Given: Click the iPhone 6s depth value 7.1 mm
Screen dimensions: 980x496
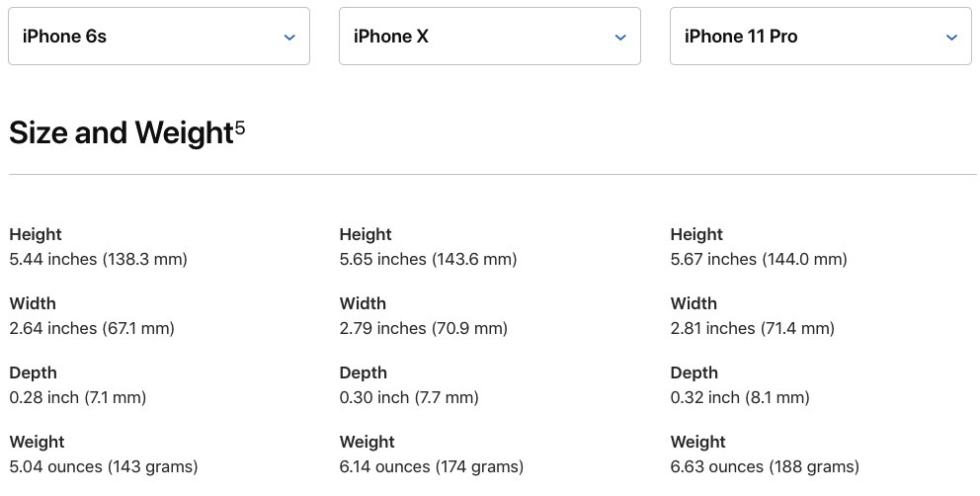Looking at the screenshot, I should 77,398.
